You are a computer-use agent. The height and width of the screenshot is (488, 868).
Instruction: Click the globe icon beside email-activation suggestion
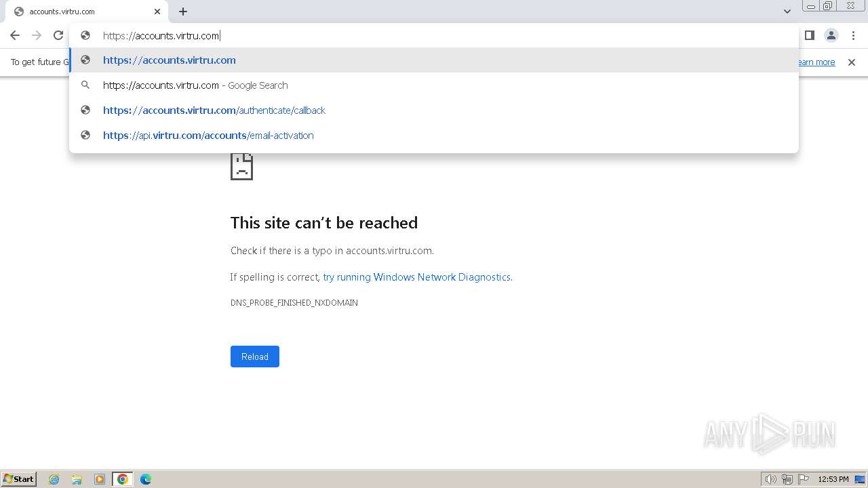85,135
